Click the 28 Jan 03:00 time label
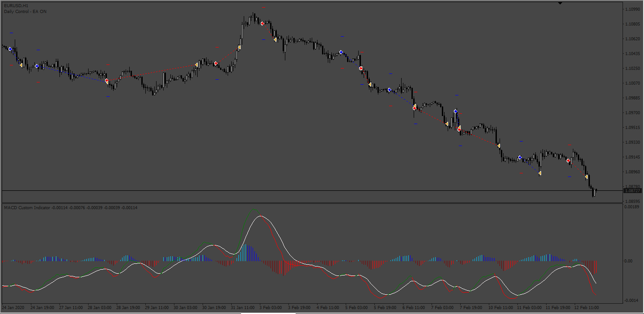Image resolution: width=644 pixels, height=314 pixels. click(x=100, y=308)
